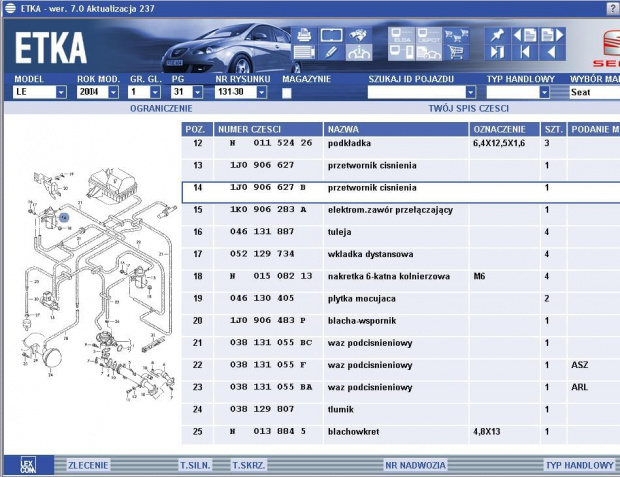
Task: Click the T.SILN. button
Action: tap(195, 465)
